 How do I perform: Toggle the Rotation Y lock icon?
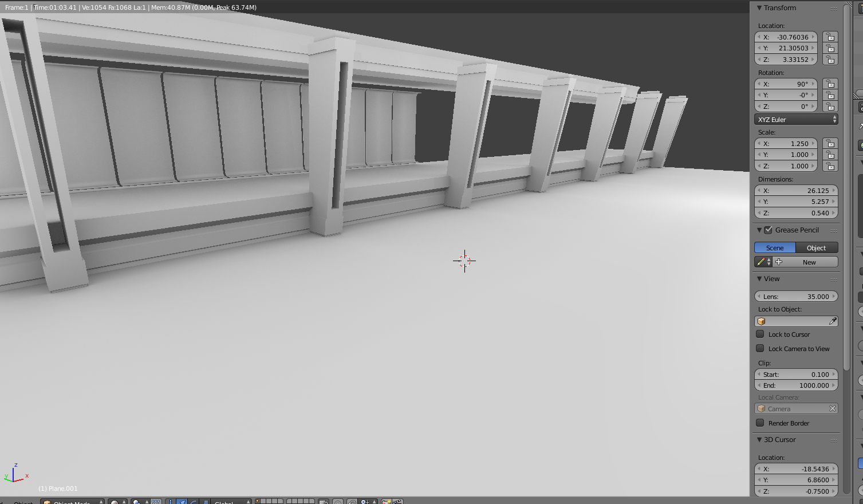830,95
